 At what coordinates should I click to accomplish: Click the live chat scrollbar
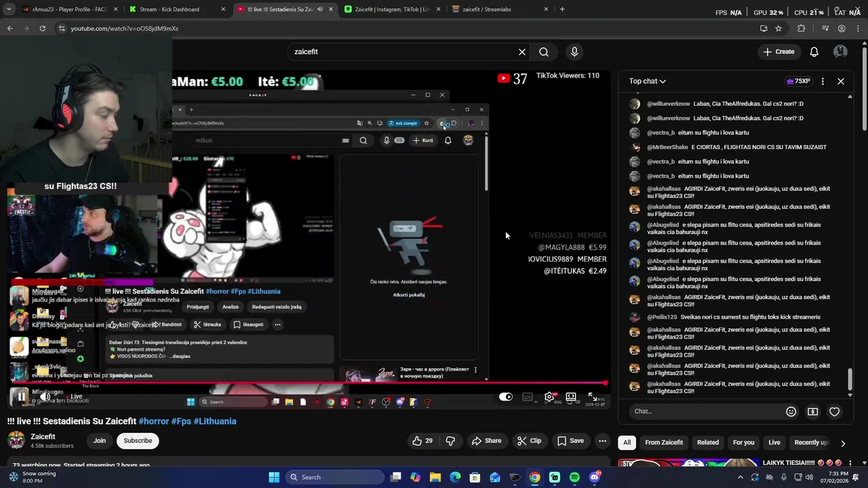[x=850, y=380]
